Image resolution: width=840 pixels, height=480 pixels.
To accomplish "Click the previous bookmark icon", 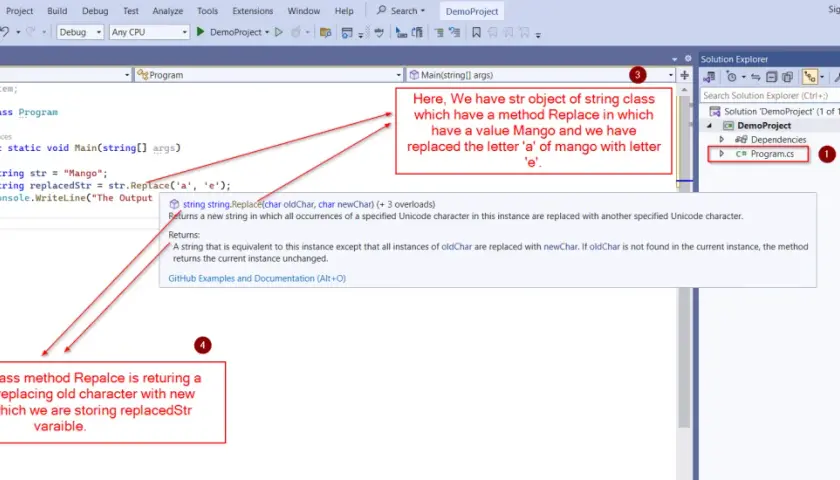I will [x=492, y=33].
